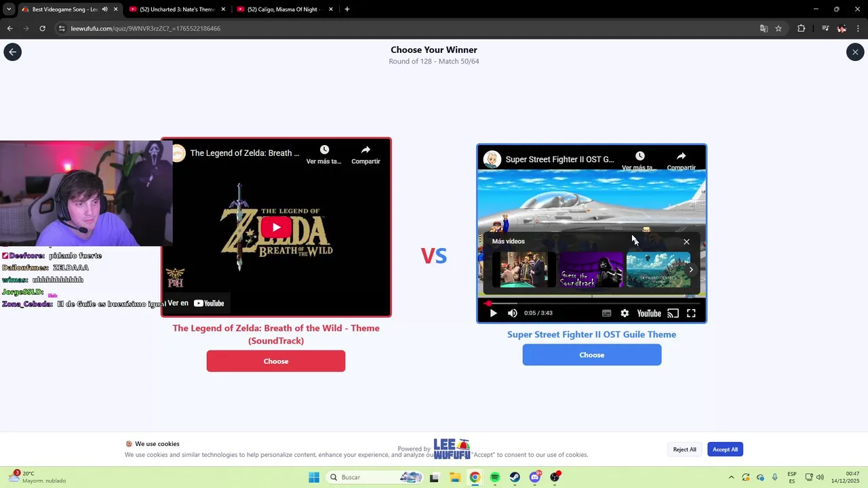
Task: Open the Skyward Odyssey suggested video thumbnail
Action: click(x=658, y=270)
